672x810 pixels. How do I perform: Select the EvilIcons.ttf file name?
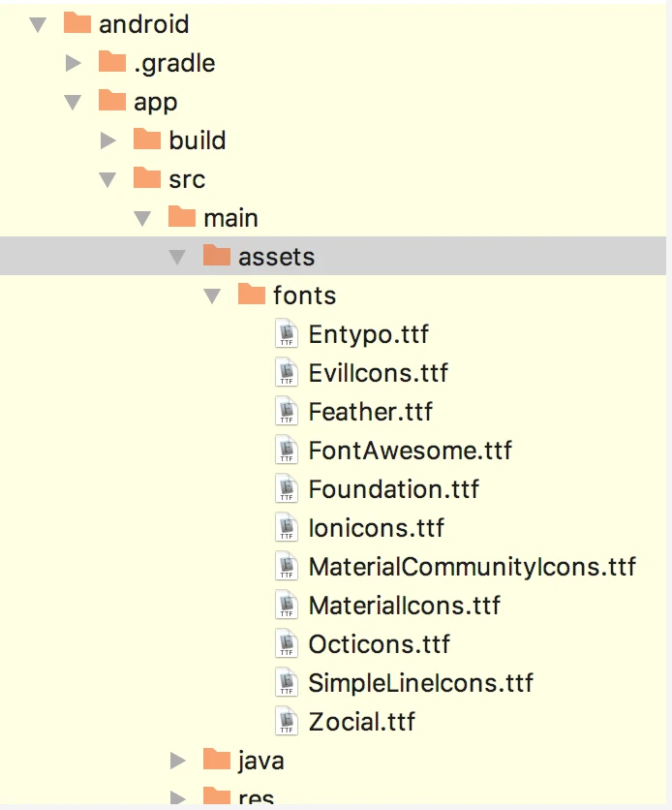coord(379,373)
